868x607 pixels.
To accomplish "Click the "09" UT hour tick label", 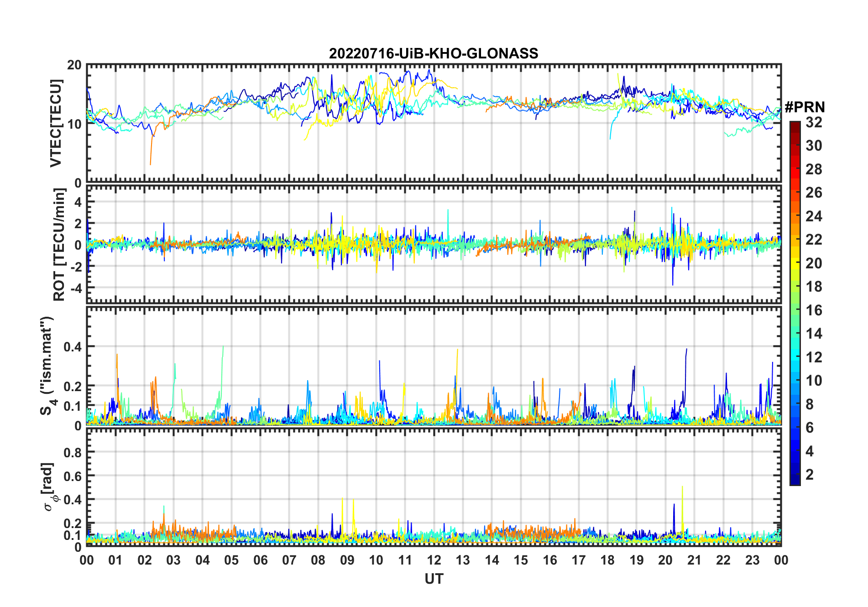I will (x=347, y=560).
